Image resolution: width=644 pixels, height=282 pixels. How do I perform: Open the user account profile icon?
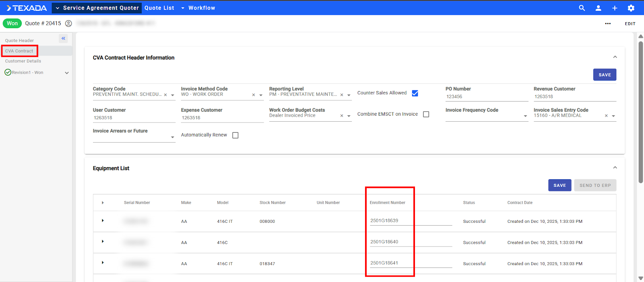click(x=598, y=8)
